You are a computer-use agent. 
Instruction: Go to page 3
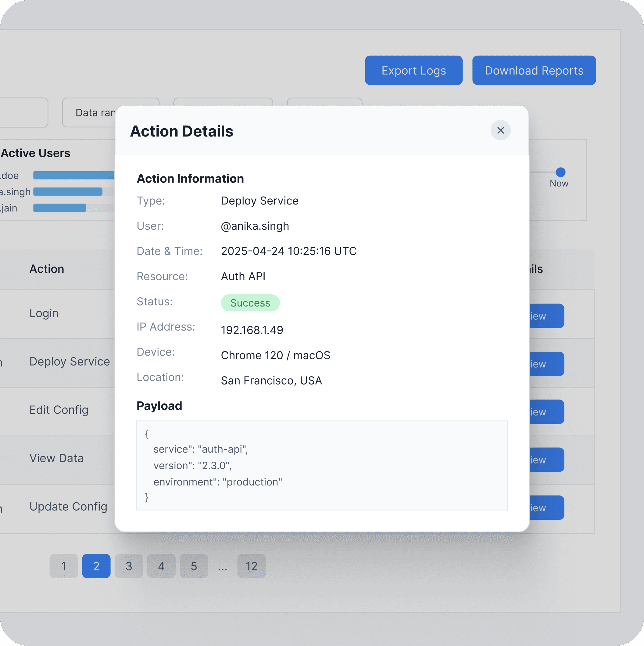[128, 566]
